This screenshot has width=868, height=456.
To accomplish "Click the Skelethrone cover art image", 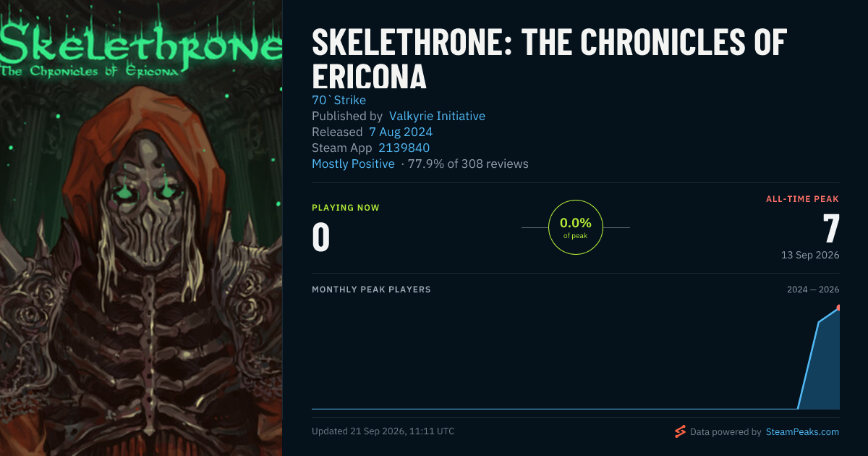I will pyautogui.click(x=141, y=228).
